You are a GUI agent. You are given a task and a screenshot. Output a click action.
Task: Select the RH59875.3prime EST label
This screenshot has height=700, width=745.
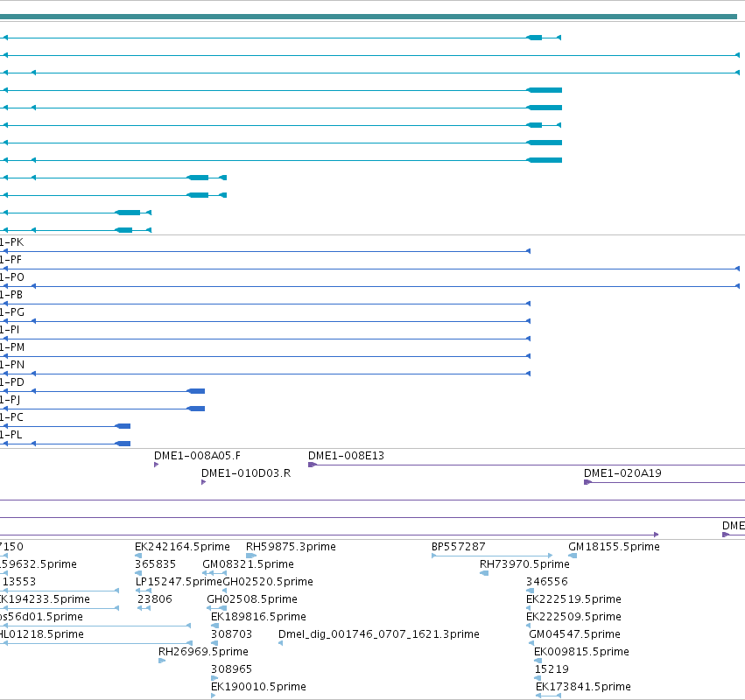291,547
